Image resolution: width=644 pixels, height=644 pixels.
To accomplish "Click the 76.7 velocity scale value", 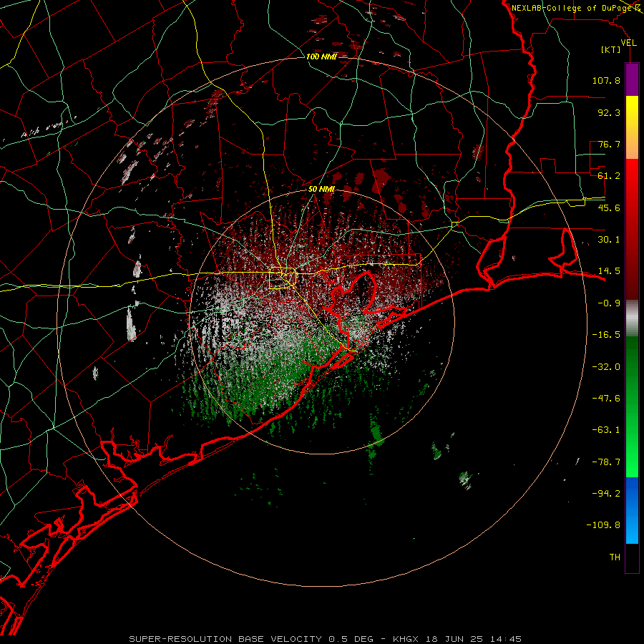I will (x=609, y=144).
